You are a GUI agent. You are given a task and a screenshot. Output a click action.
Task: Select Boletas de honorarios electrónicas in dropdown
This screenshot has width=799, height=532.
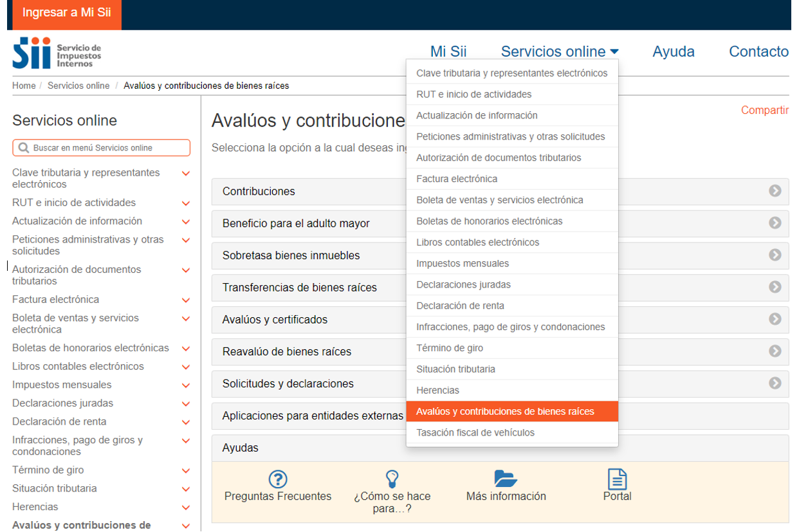[x=512, y=221]
